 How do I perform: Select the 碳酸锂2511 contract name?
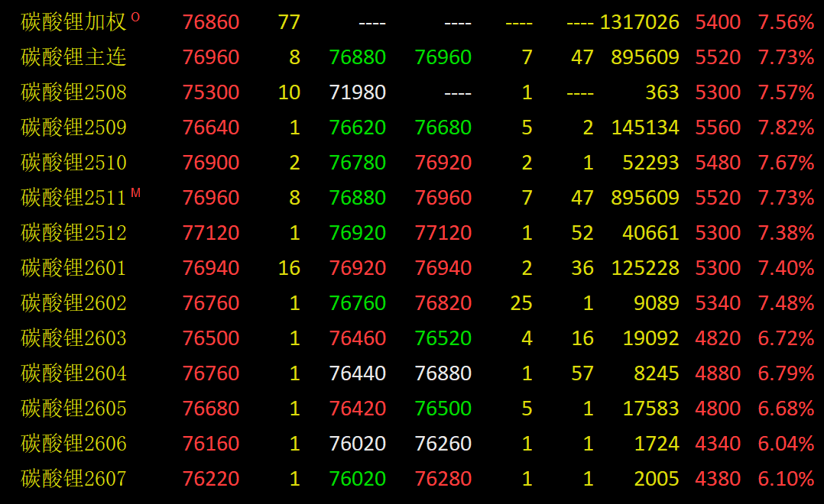pyautogui.click(x=73, y=198)
